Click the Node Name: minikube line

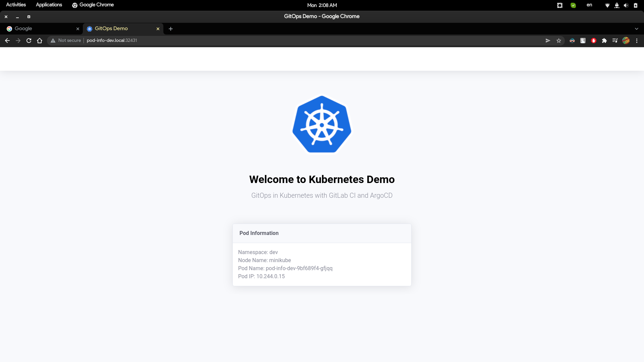(265, 260)
